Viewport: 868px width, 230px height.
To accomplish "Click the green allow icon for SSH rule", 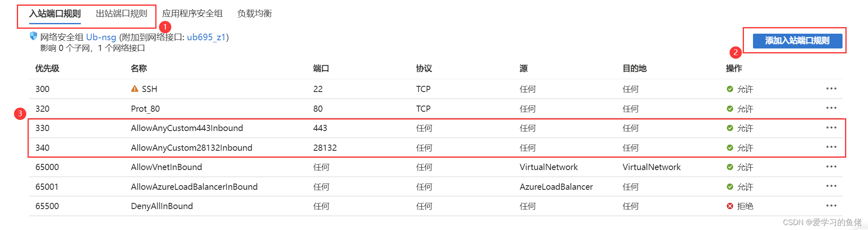I will [730, 89].
